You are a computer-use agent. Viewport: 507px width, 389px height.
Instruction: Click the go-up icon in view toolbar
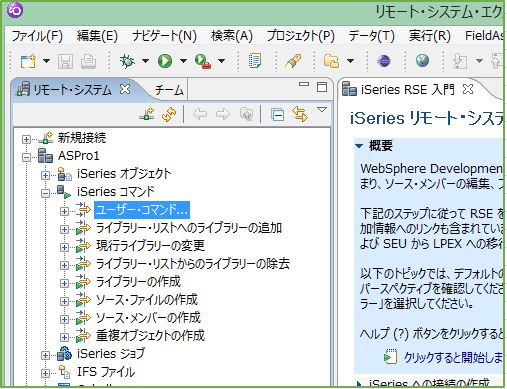tap(246, 114)
